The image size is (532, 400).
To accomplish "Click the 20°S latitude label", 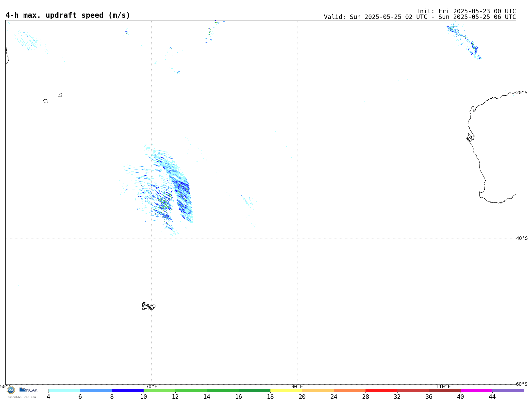I will [x=522, y=93].
